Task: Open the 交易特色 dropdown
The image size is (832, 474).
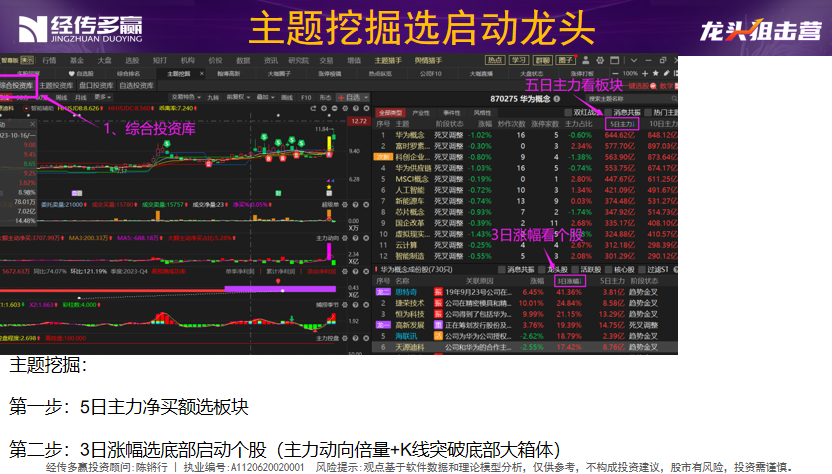Action: tap(186, 97)
